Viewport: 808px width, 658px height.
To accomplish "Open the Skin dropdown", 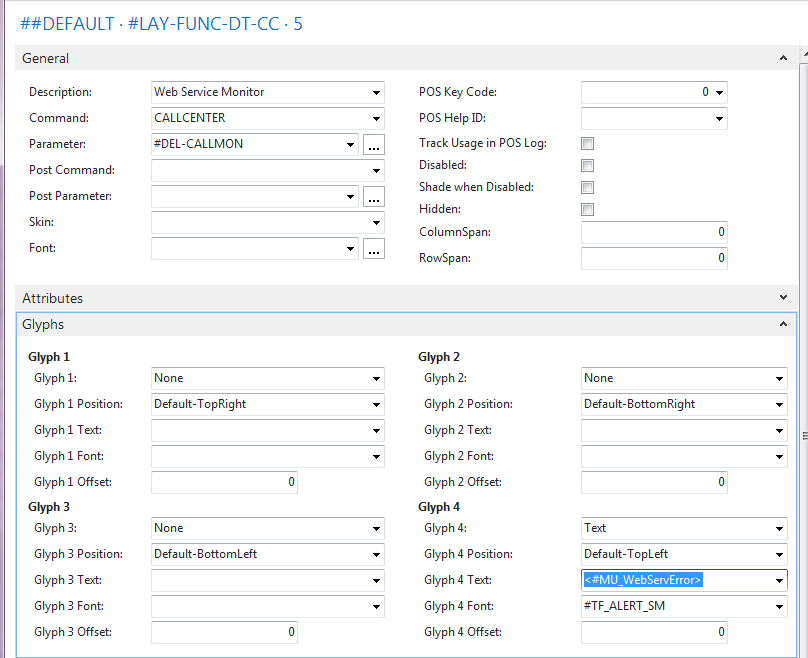I will (x=376, y=222).
